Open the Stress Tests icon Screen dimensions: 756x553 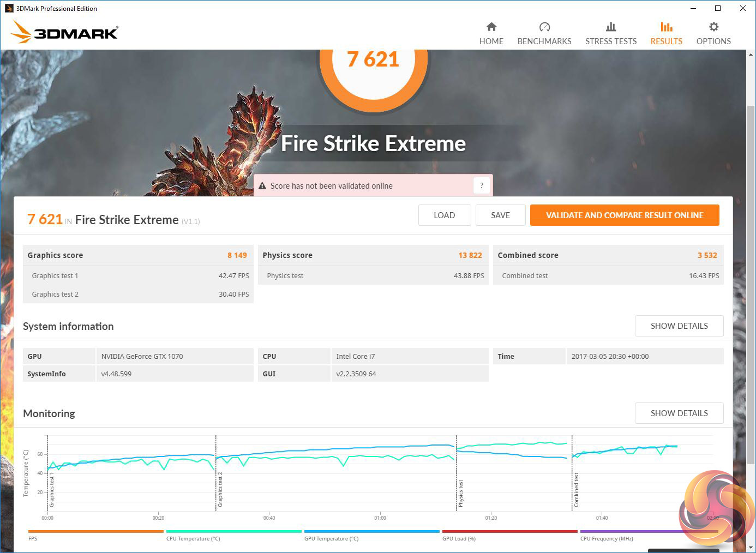tap(611, 27)
